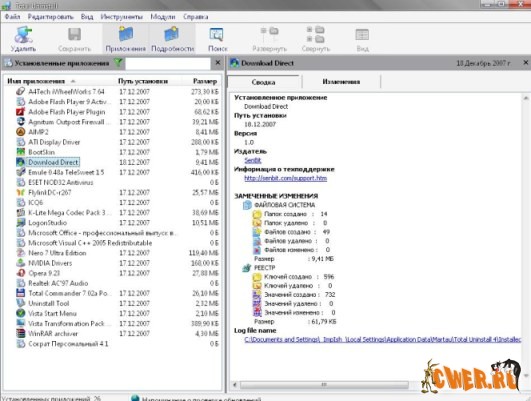Sort by Путь установки column header

point(147,81)
